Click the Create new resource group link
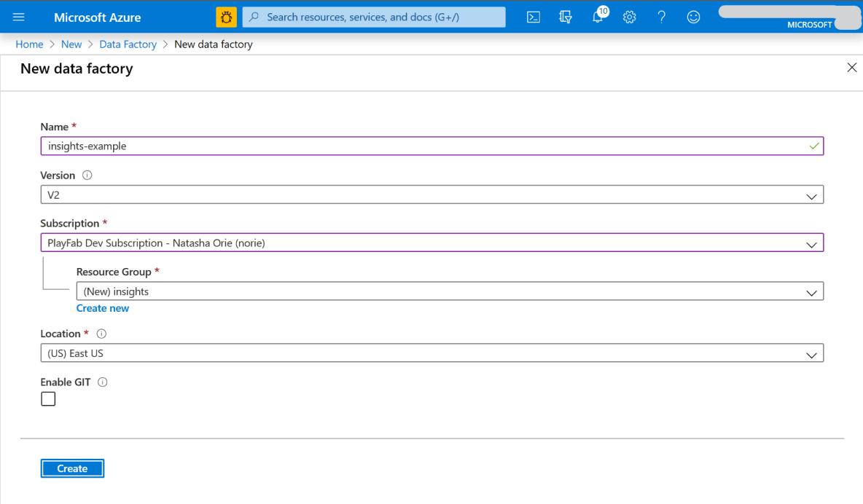Viewport: 863px width, 504px height. click(x=102, y=308)
